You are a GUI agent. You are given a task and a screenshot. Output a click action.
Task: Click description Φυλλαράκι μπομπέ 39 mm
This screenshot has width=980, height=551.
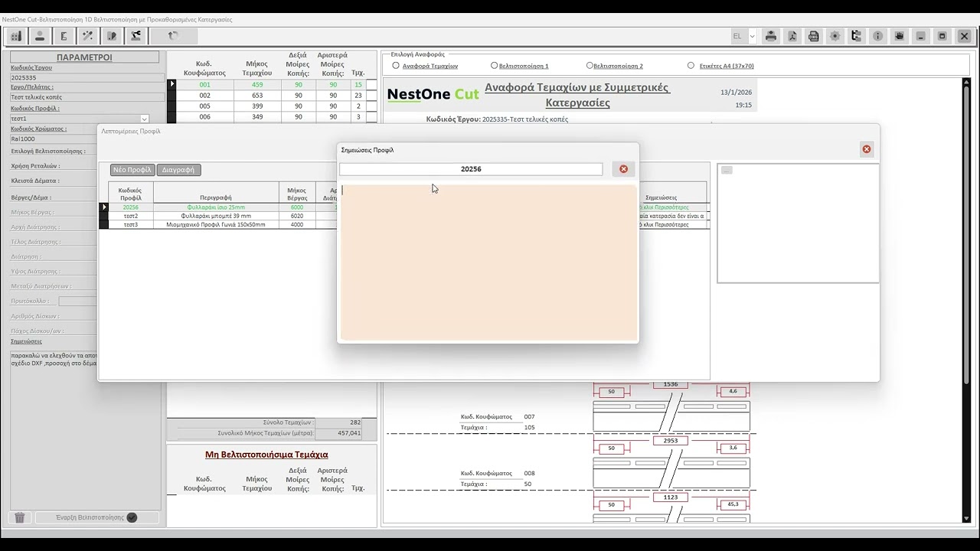coord(216,216)
